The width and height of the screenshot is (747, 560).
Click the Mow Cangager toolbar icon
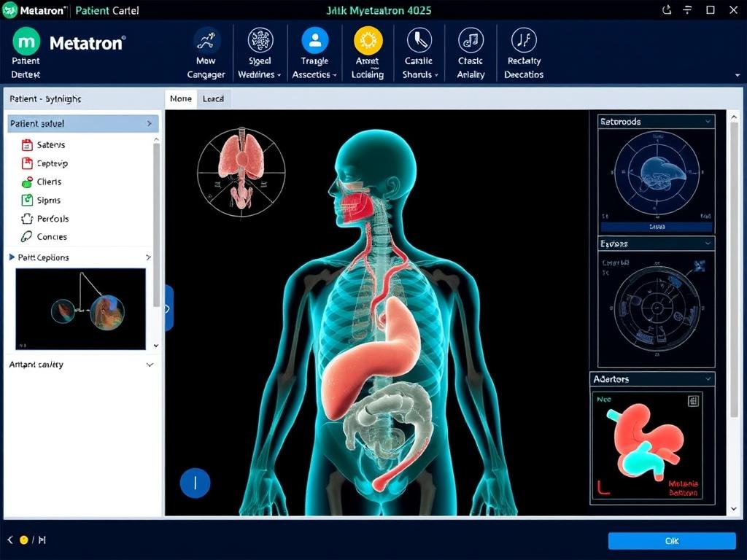(x=206, y=40)
